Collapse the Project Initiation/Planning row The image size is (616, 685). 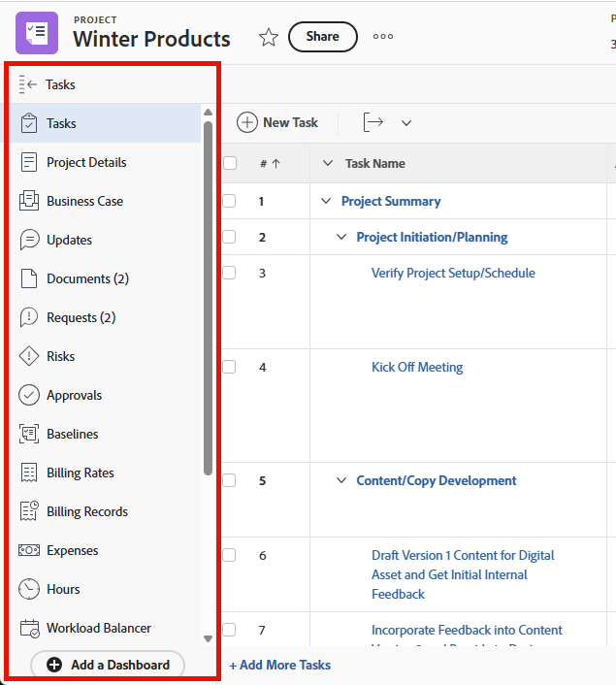pyautogui.click(x=341, y=237)
